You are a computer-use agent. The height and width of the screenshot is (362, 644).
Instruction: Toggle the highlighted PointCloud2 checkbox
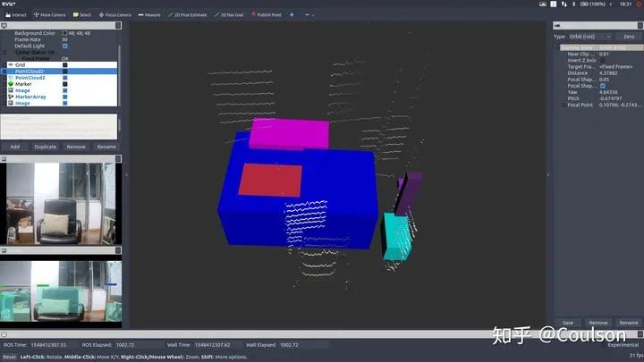[x=65, y=72]
